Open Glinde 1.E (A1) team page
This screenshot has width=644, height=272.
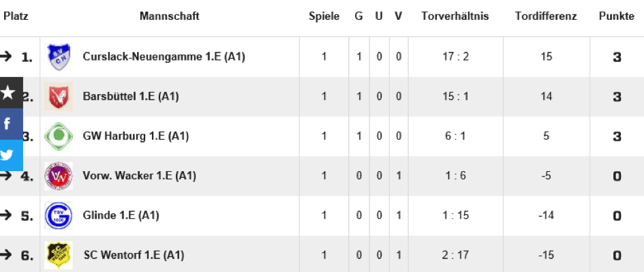pos(121,215)
